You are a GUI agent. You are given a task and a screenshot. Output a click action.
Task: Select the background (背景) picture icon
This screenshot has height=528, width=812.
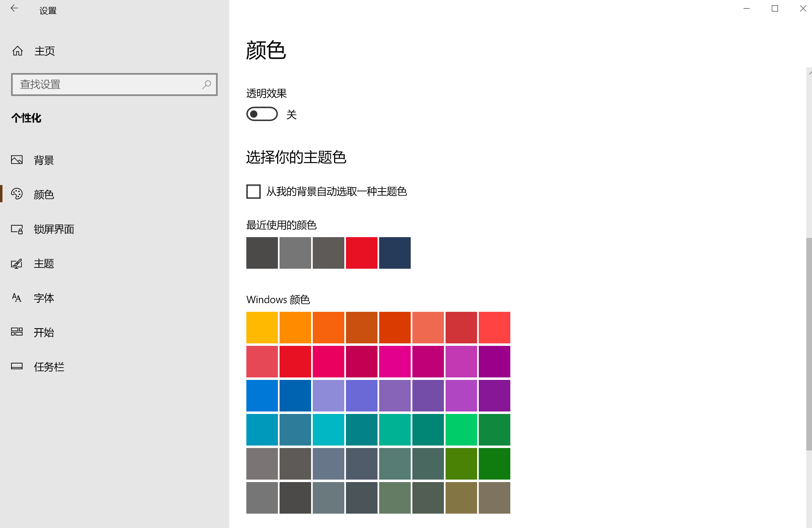point(17,160)
